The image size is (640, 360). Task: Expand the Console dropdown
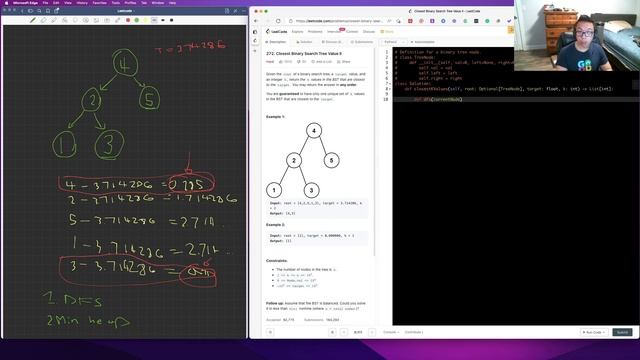coord(391,332)
